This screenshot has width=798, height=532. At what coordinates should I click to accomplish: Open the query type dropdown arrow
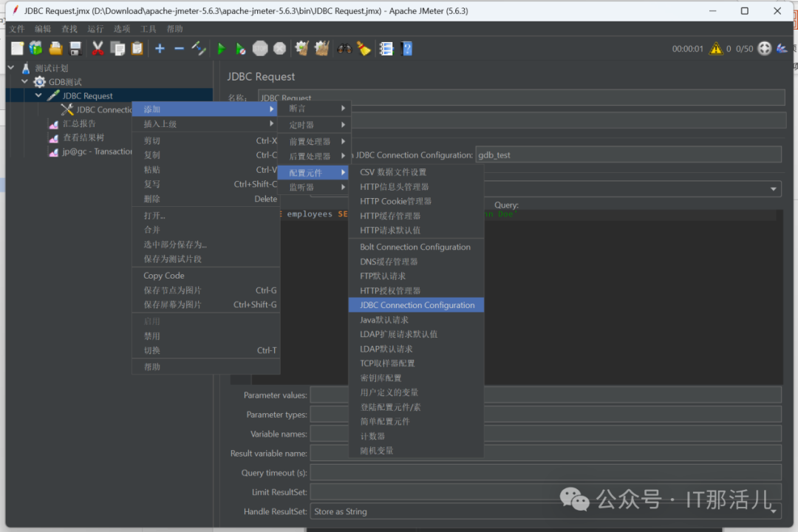click(773, 189)
